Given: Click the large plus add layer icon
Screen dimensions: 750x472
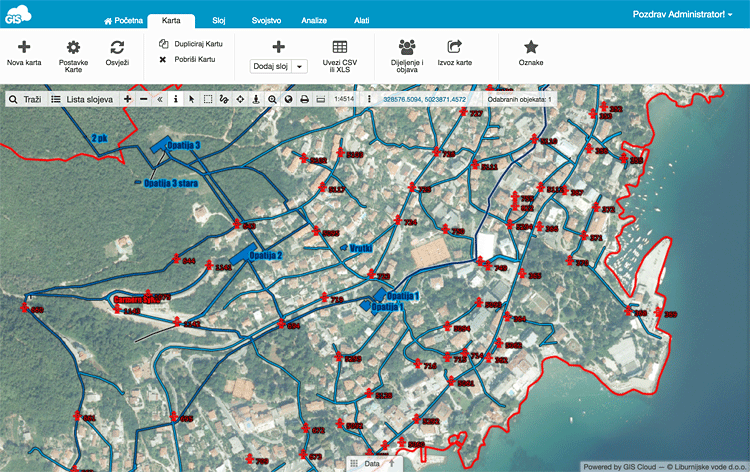Looking at the screenshot, I should pos(278,47).
